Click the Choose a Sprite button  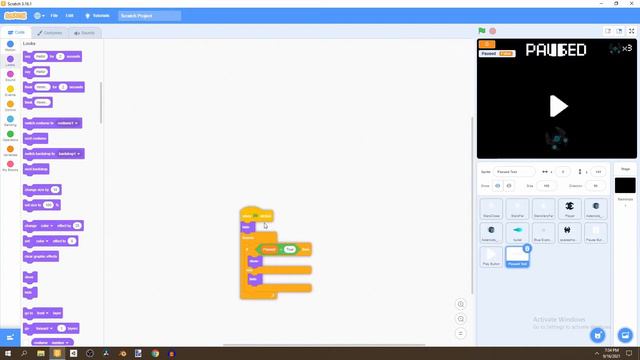pyautogui.click(x=598, y=336)
